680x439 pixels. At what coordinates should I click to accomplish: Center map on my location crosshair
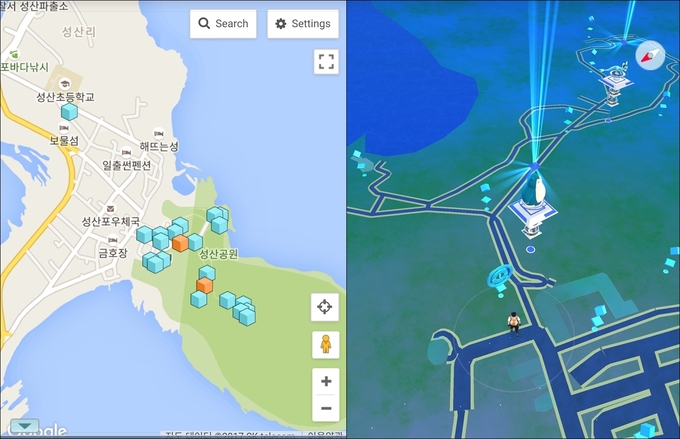(x=324, y=307)
